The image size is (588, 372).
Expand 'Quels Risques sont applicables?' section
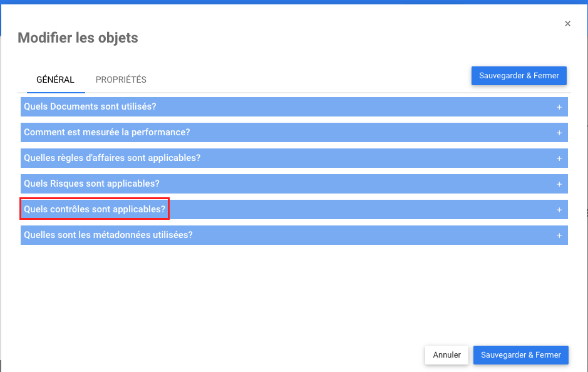[x=92, y=183]
